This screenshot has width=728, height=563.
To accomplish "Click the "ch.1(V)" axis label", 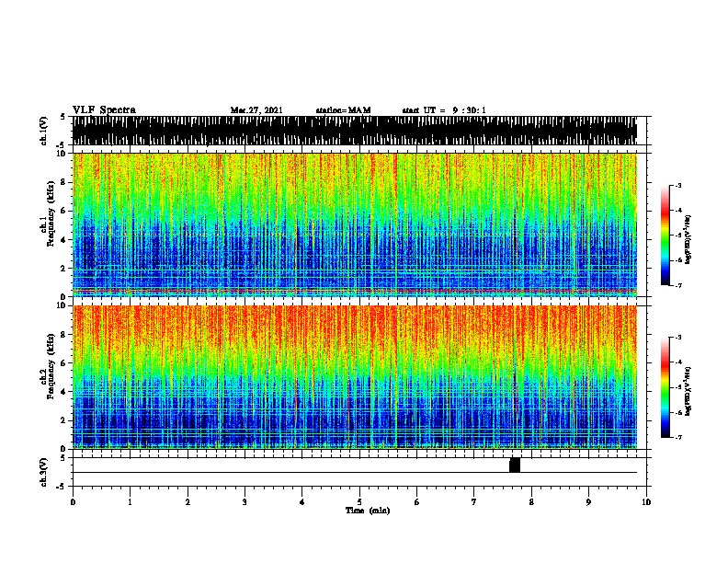I will point(44,131).
